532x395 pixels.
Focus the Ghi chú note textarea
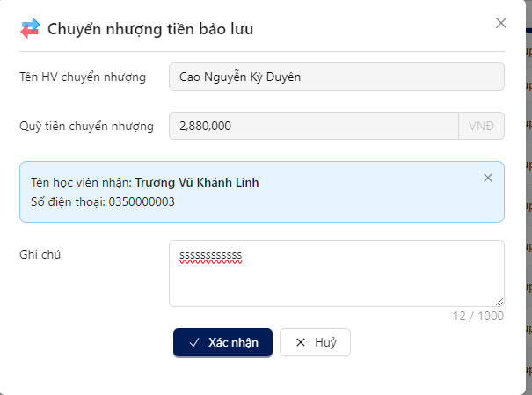pos(337,274)
